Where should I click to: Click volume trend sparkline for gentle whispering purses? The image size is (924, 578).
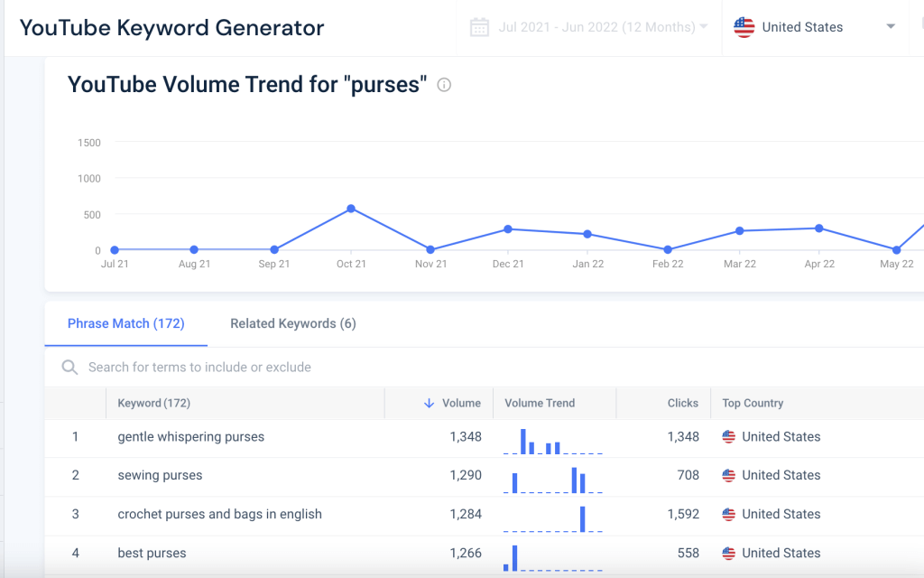(553, 441)
